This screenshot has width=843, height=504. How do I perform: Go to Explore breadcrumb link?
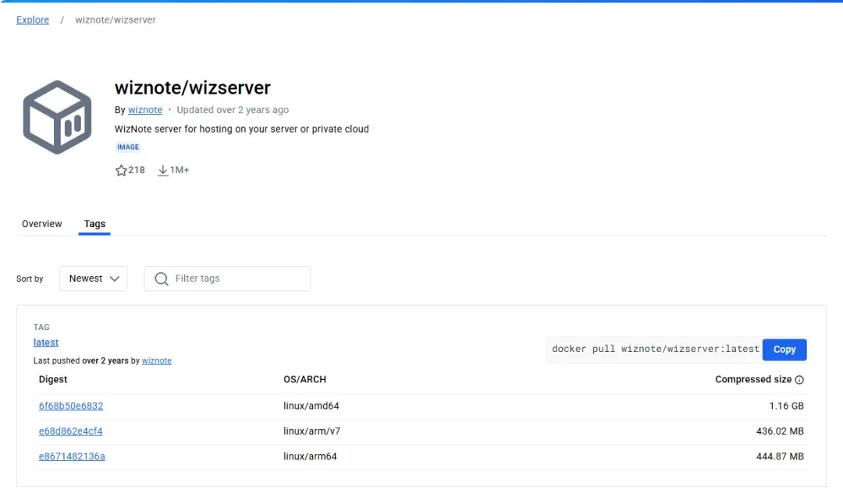point(33,20)
